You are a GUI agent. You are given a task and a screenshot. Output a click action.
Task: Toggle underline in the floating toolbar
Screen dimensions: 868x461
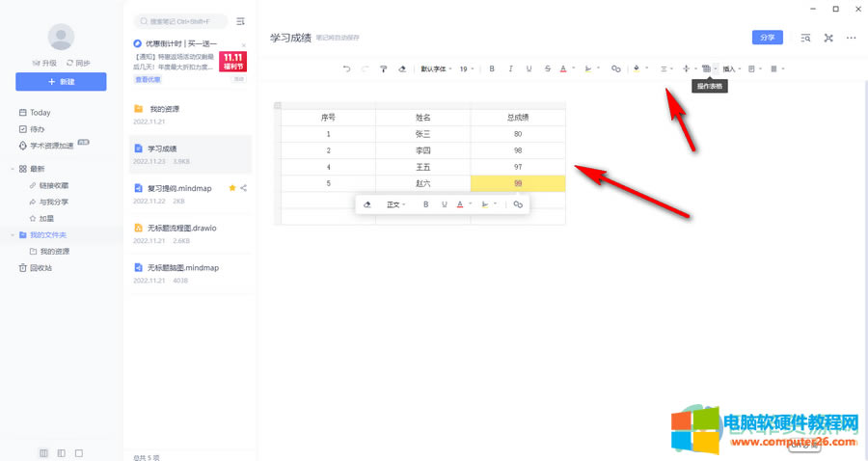coord(444,204)
